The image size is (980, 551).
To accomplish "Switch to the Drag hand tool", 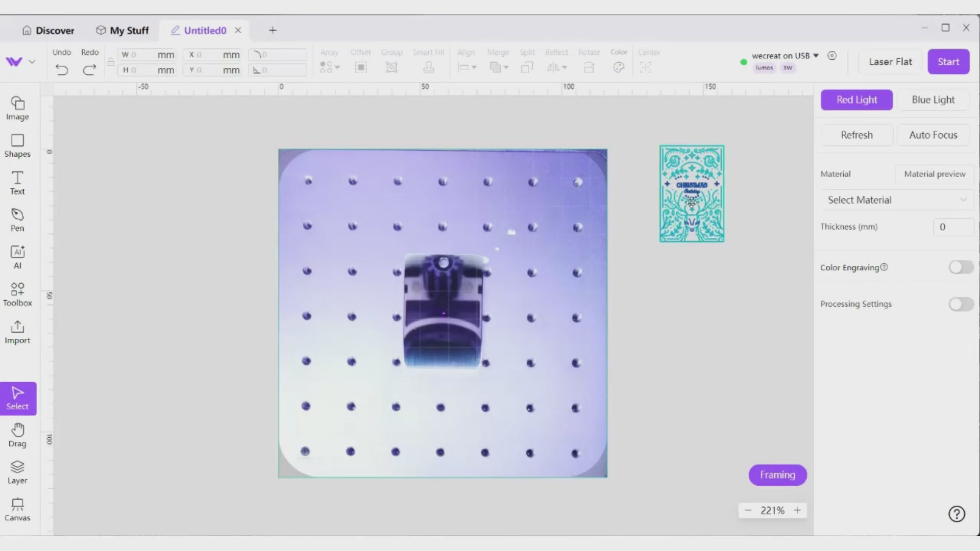I will pos(17,435).
